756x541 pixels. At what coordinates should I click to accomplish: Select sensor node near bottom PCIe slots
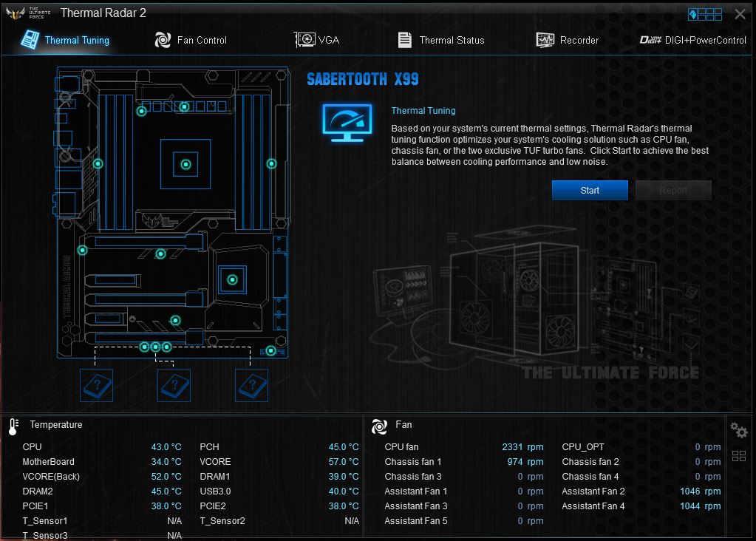coord(175,320)
